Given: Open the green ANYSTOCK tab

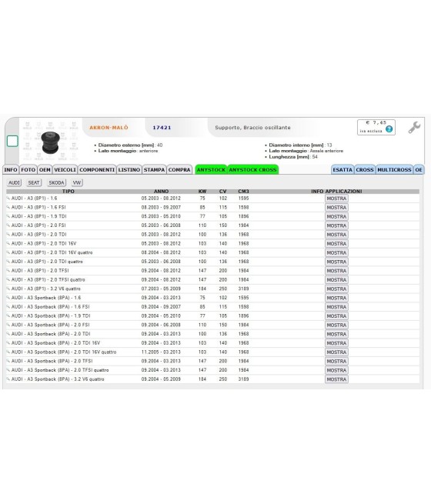Looking at the screenshot, I should tap(211, 170).
